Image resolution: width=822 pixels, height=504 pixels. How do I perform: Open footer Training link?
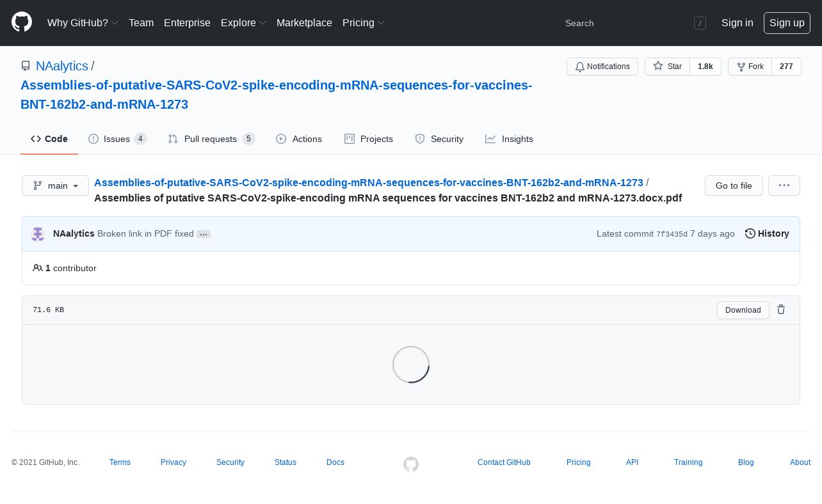click(x=688, y=462)
